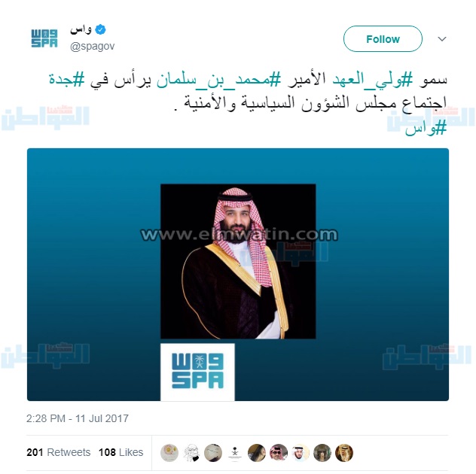Click the blue verified badge icon
The width and height of the screenshot is (476, 474).
coord(100,30)
